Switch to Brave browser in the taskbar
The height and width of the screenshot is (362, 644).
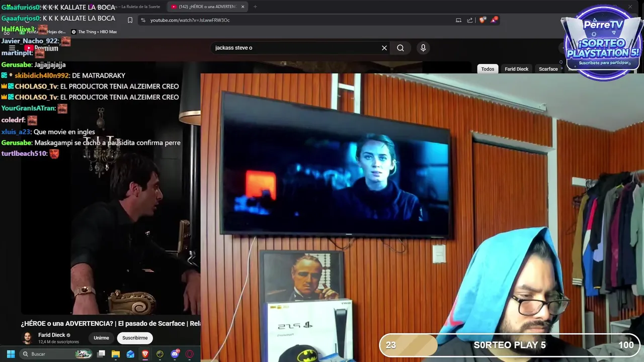click(145, 354)
